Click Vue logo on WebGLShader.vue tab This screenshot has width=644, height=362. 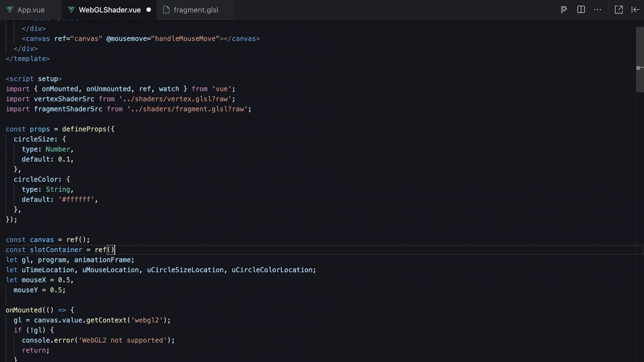(71, 10)
